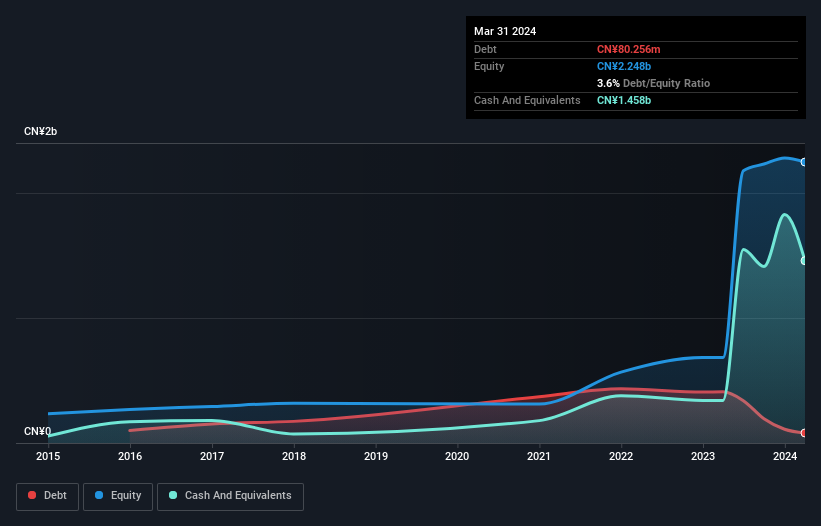This screenshot has height=526, width=821.
Task: Select the teal Cash endpoint marker
Action: click(804, 261)
